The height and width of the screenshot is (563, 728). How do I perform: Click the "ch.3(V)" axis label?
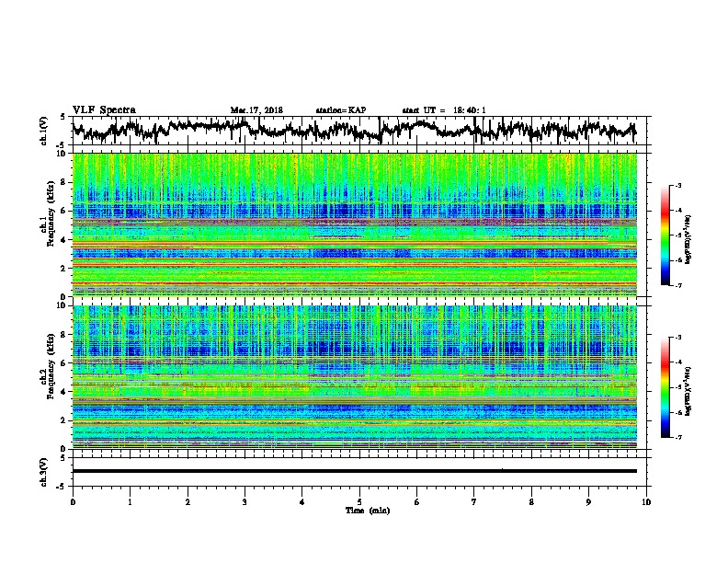tap(44, 472)
